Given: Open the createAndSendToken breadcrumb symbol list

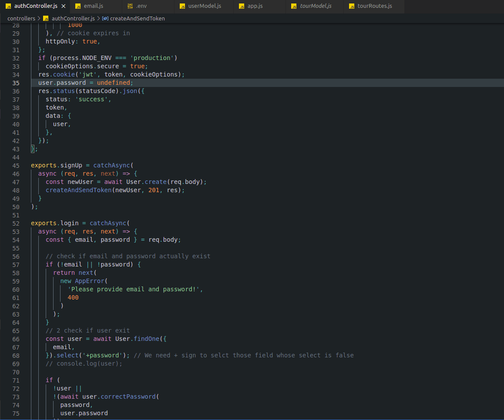Looking at the screenshot, I should 137,19.
